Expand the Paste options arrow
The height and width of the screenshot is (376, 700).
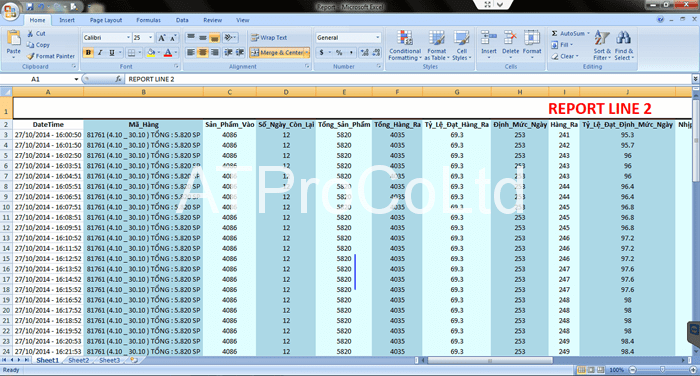coord(13,57)
